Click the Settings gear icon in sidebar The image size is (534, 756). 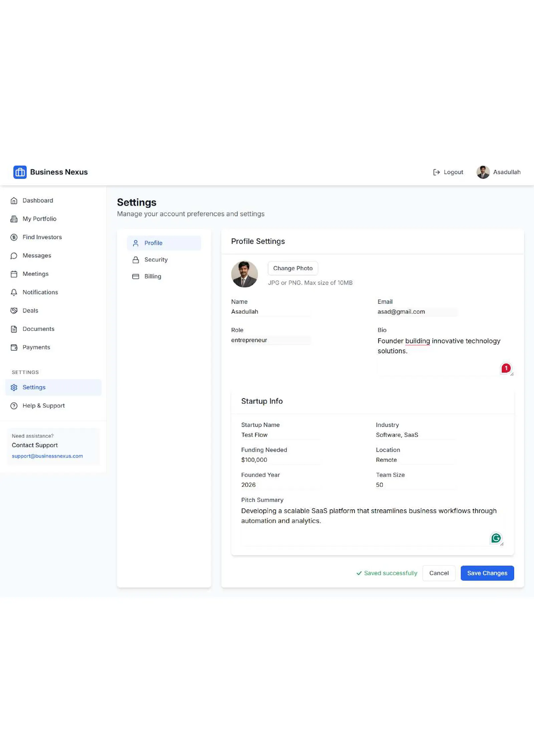(x=14, y=388)
